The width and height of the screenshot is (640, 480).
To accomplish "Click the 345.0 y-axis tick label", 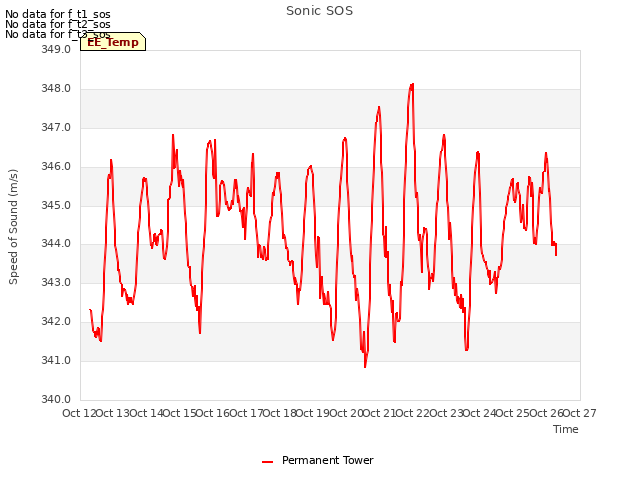I will coord(56,205).
